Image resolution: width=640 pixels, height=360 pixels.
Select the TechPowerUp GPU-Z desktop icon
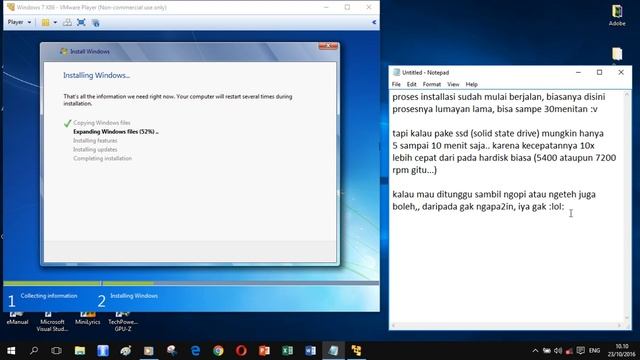pos(123,322)
